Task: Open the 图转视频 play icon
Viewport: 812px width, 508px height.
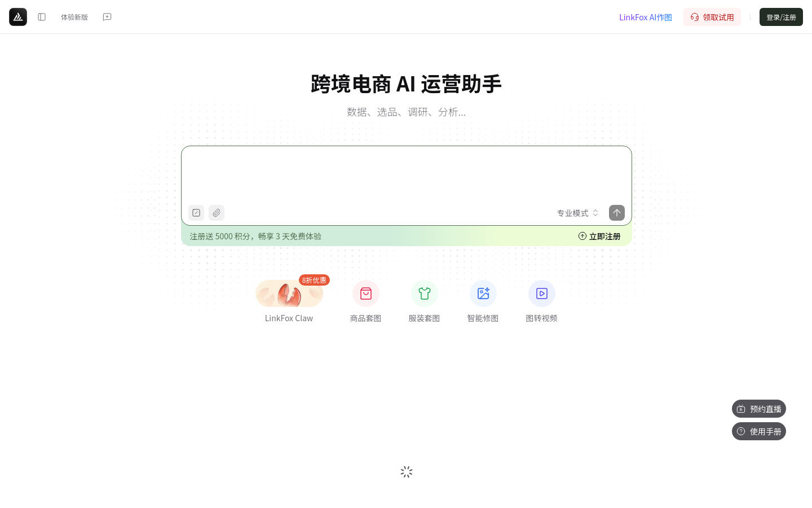Action: point(542,294)
